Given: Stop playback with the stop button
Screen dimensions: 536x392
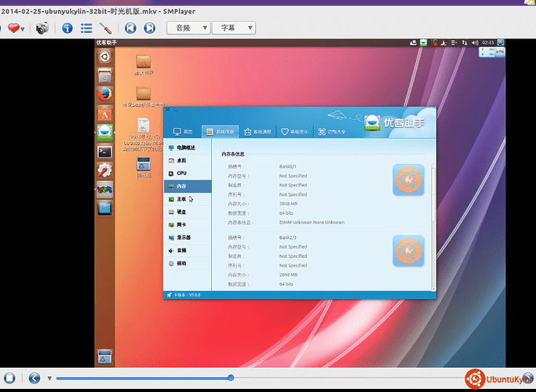Looking at the screenshot, I should (9, 378).
